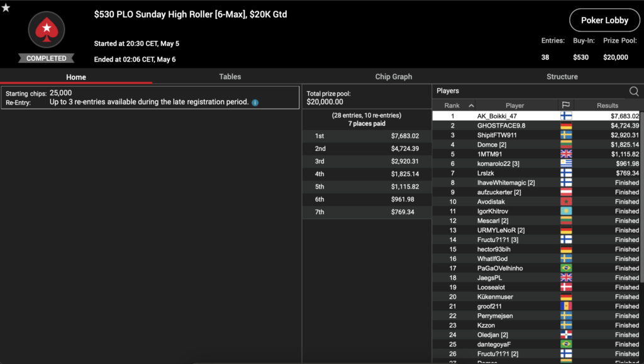Open the Chip Graph tab
Screen dimensions: 644x364
click(393, 77)
